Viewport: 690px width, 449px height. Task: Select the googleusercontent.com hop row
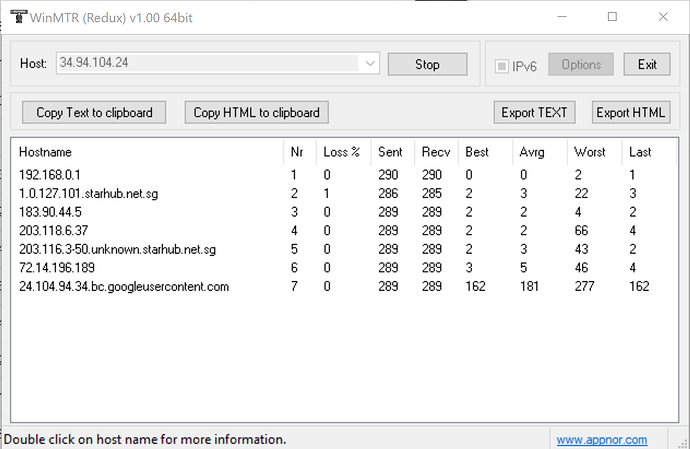click(x=124, y=287)
